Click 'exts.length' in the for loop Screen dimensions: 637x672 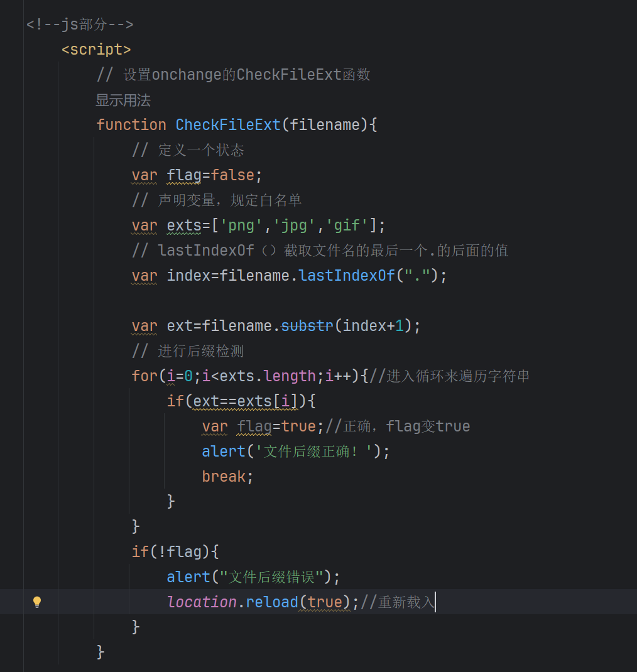pyautogui.click(x=268, y=376)
